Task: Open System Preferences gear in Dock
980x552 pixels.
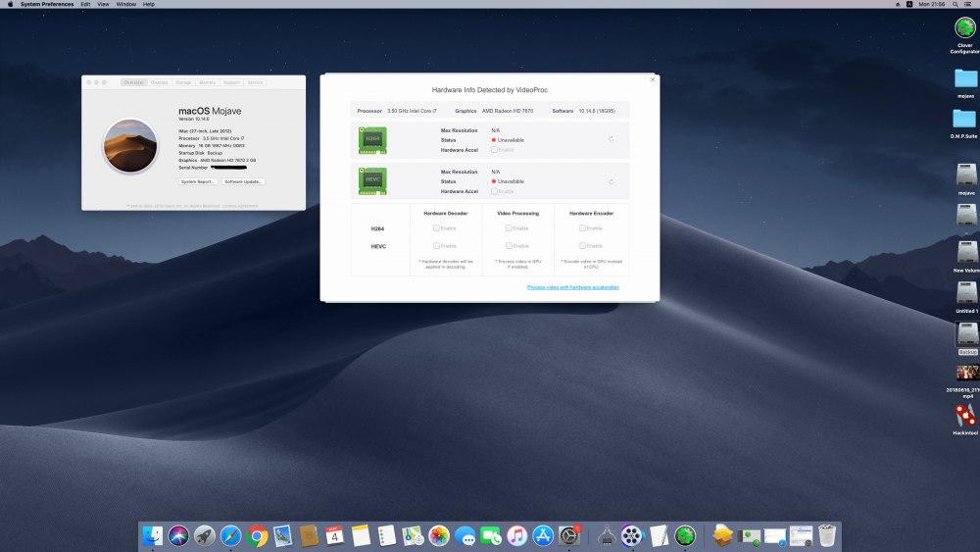Action: click(569, 535)
